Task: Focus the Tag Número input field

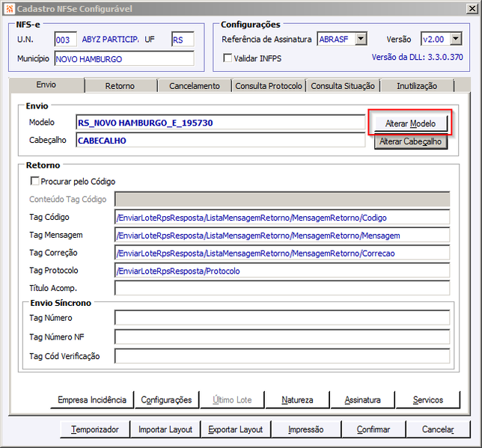Action: (x=282, y=318)
